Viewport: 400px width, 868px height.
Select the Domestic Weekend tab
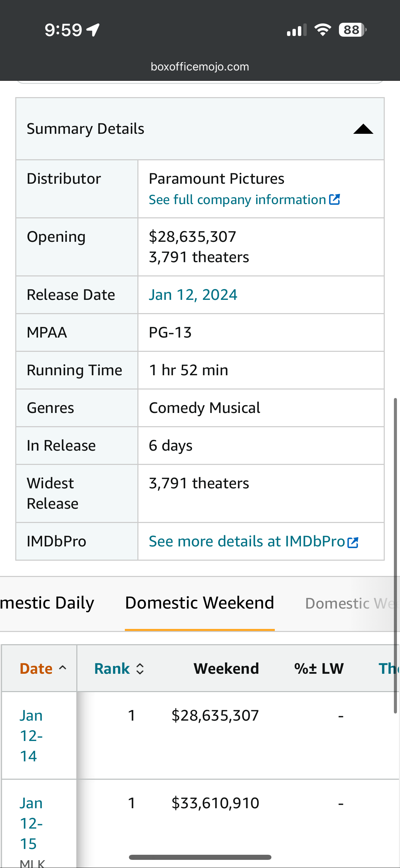click(x=199, y=603)
